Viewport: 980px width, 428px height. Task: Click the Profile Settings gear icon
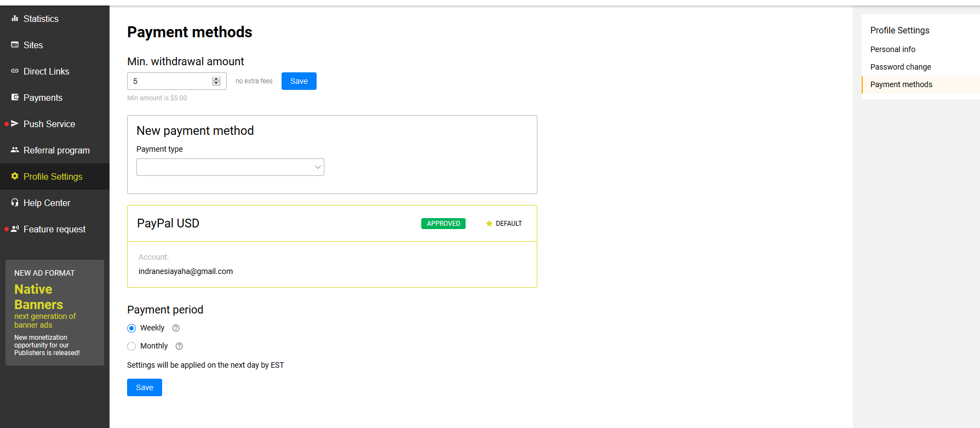coord(15,176)
